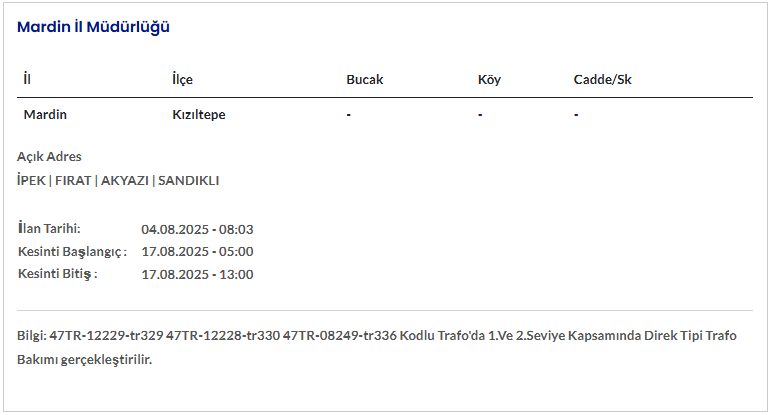
Task: Select the 04.08.2025 - 08:03 announcement date
Action: pyautogui.click(x=197, y=229)
